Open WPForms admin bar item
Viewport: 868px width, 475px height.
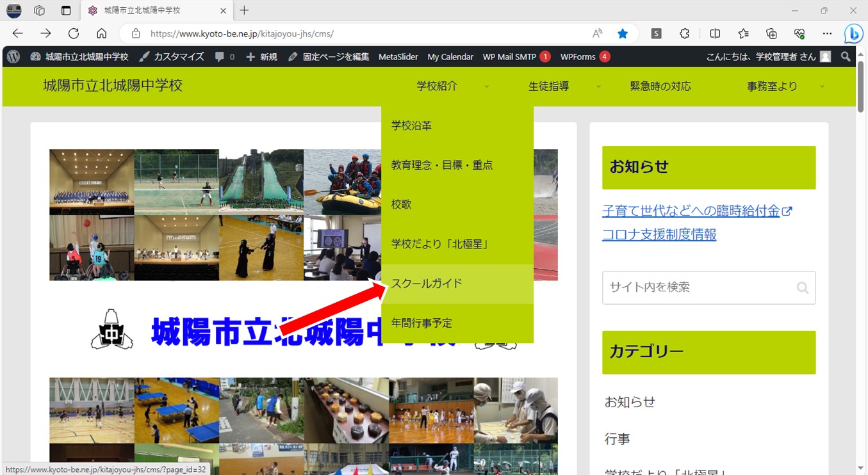click(585, 56)
